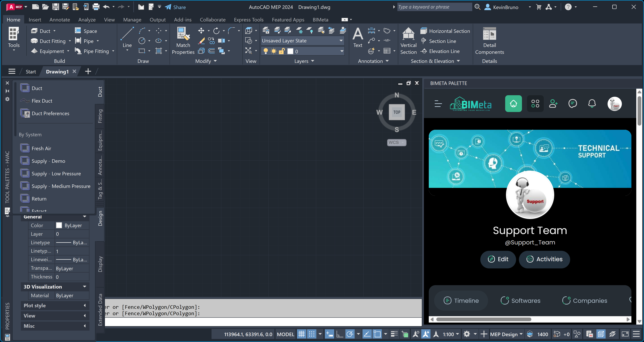Screen dimensions: 644x342
Task: Switch to the Insert ribbon tab
Action: (x=35, y=20)
